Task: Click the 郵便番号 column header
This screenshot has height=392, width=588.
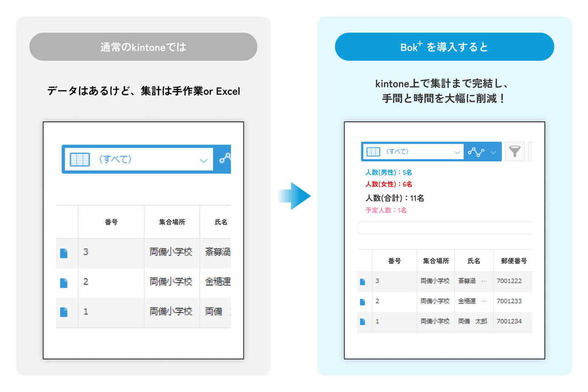Action: pyautogui.click(x=514, y=261)
